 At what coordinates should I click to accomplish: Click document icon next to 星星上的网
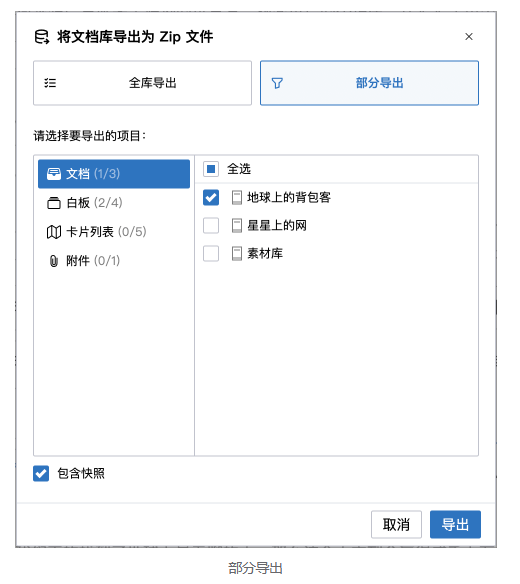[x=237, y=226]
